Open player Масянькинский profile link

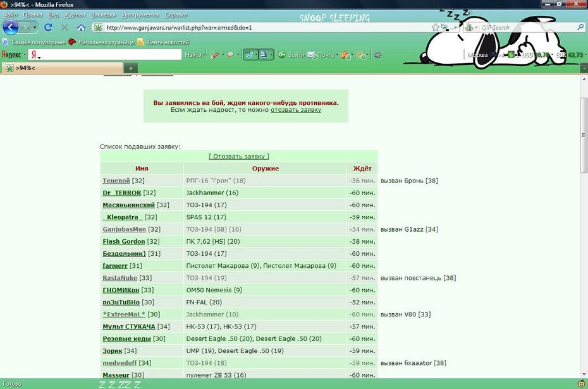[128, 205]
